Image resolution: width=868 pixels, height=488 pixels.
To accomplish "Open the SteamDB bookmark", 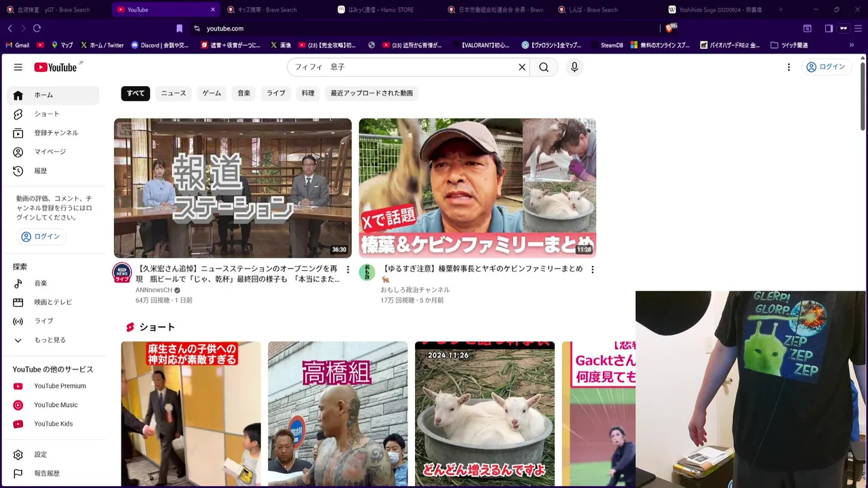I will tap(606, 45).
